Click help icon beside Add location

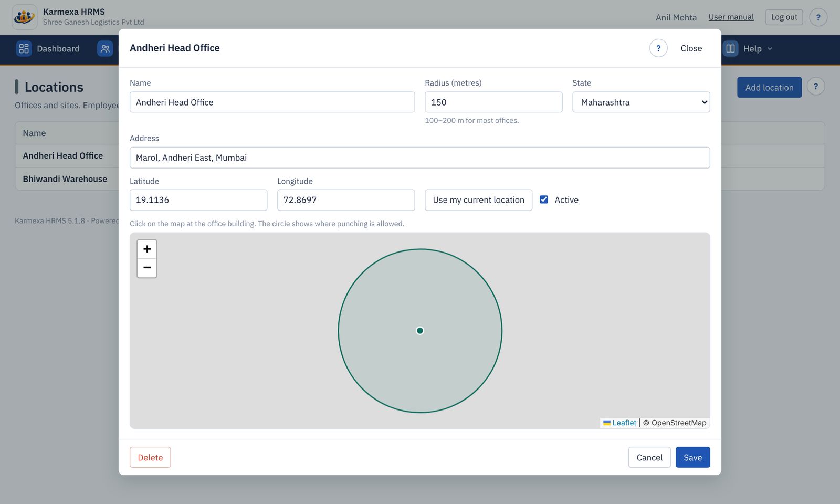(815, 87)
